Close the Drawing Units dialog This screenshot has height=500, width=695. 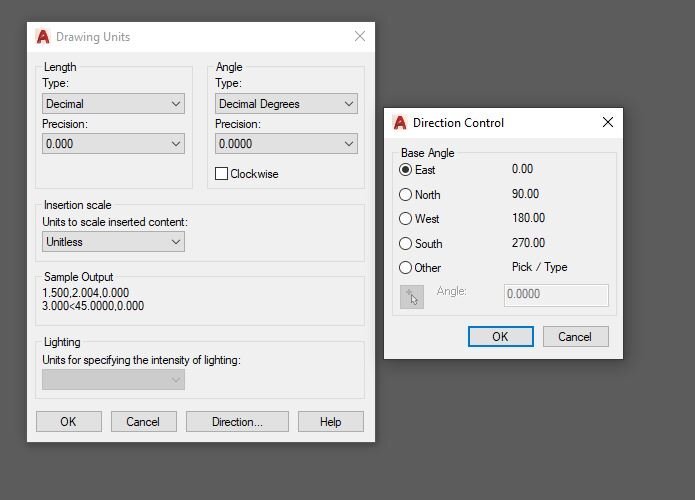tap(360, 36)
